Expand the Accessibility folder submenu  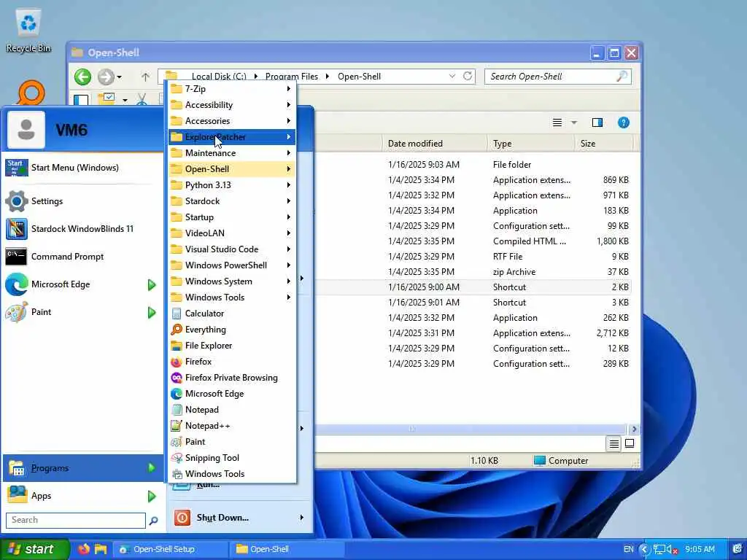pos(232,105)
